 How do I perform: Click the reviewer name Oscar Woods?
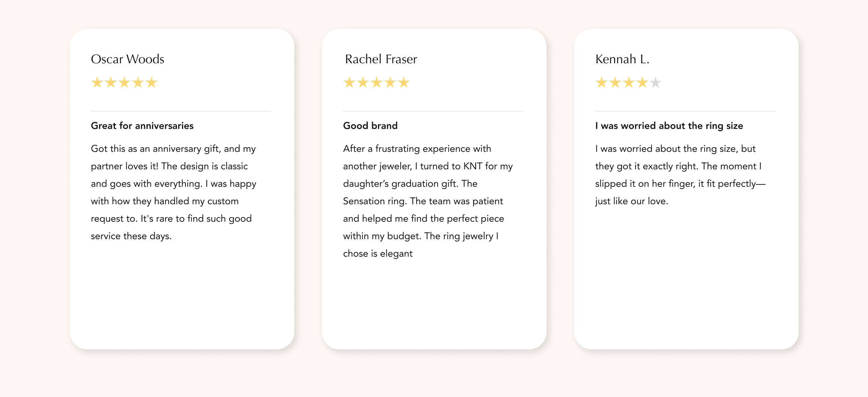tap(127, 59)
